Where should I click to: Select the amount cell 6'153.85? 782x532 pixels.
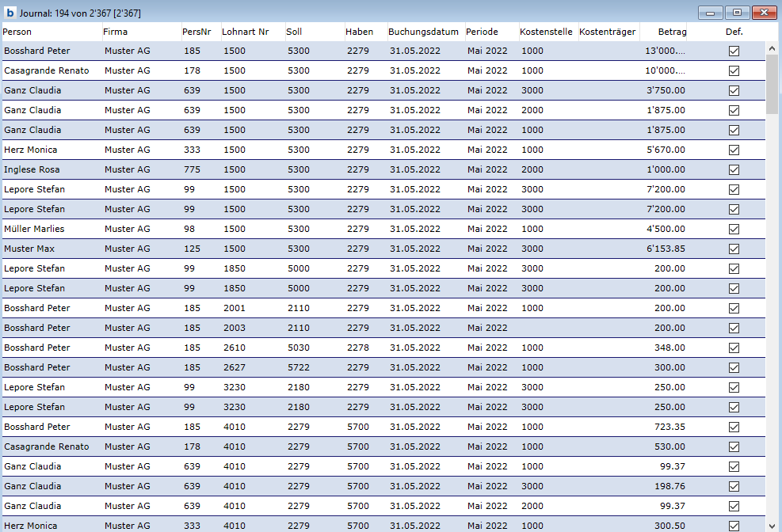coord(666,249)
